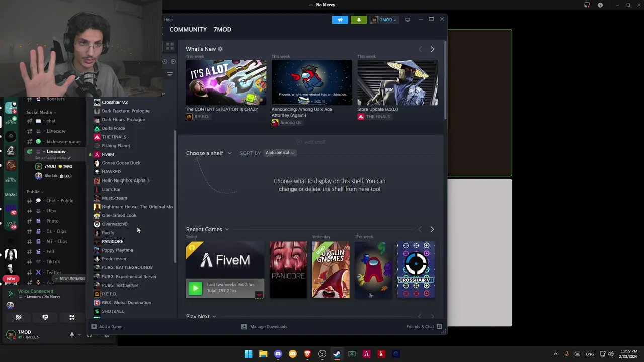Screen dimensions: 644x362
Task: Collapse Social Media category in Discord
Action: coord(41,112)
